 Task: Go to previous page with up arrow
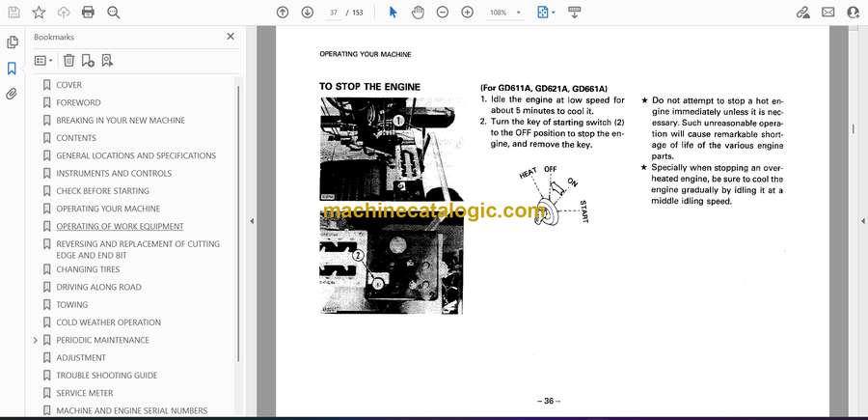click(x=283, y=13)
